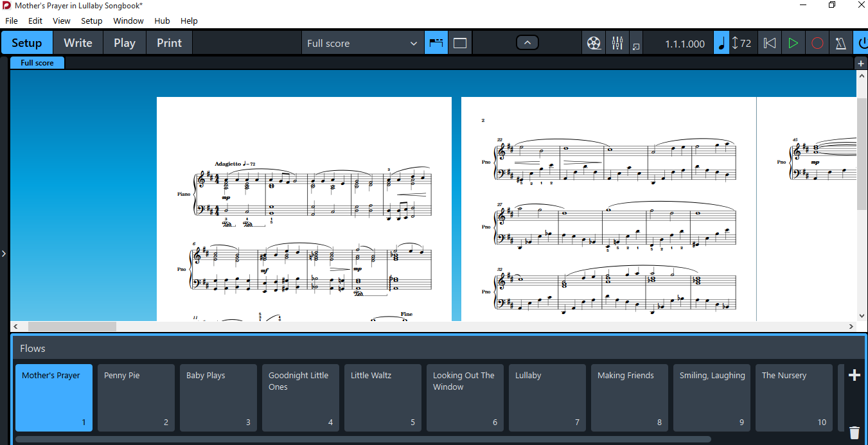Select the Little Waltz flow card
Viewport: 868px width, 445px height.
pyautogui.click(x=383, y=397)
